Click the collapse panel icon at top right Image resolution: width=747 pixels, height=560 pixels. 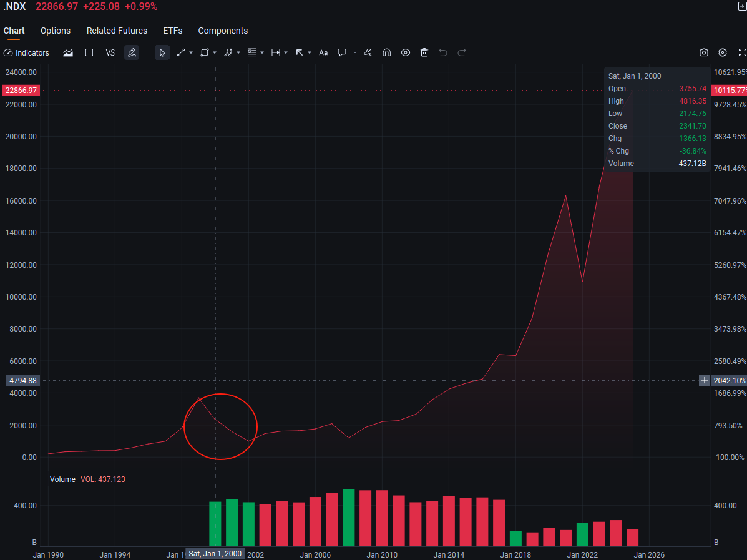(742, 7)
